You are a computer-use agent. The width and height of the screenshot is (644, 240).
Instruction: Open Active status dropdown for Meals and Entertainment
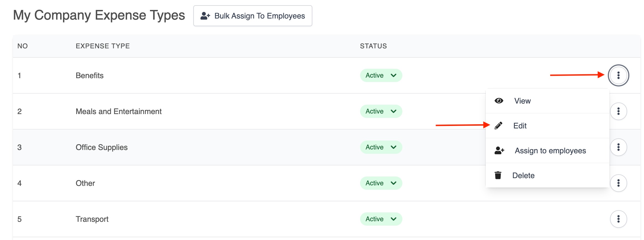point(381,111)
